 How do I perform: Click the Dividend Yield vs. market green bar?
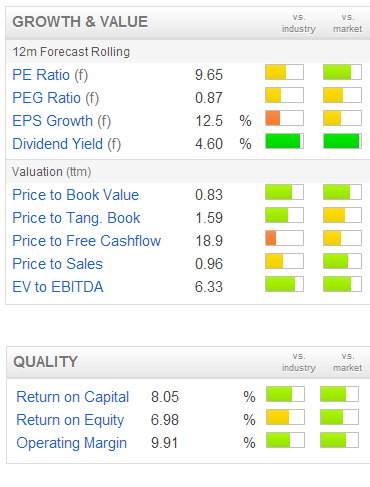point(342,141)
